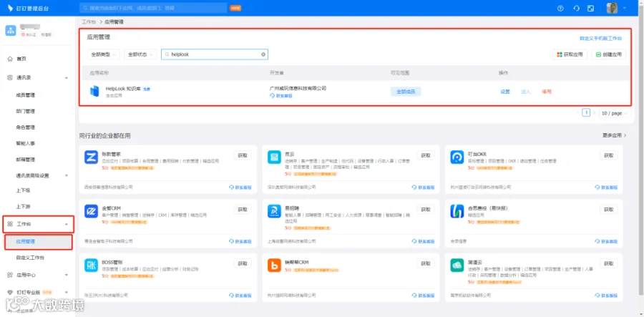644x317 pixels.
Task: Expand 通讯录高级设置 submenu arrow
Action: tap(67, 176)
